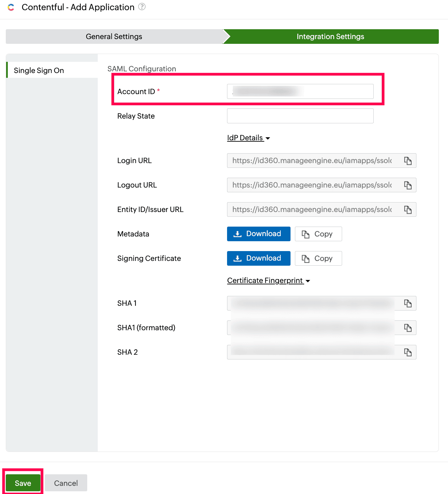Save the application configuration
This screenshot has height=494, width=448.
pos(23,483)
